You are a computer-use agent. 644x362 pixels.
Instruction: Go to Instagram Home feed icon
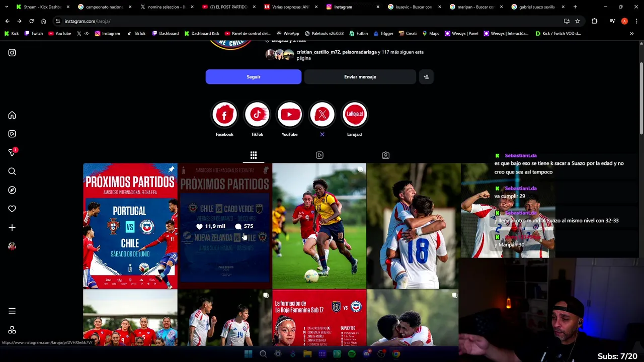click(12, 115)
